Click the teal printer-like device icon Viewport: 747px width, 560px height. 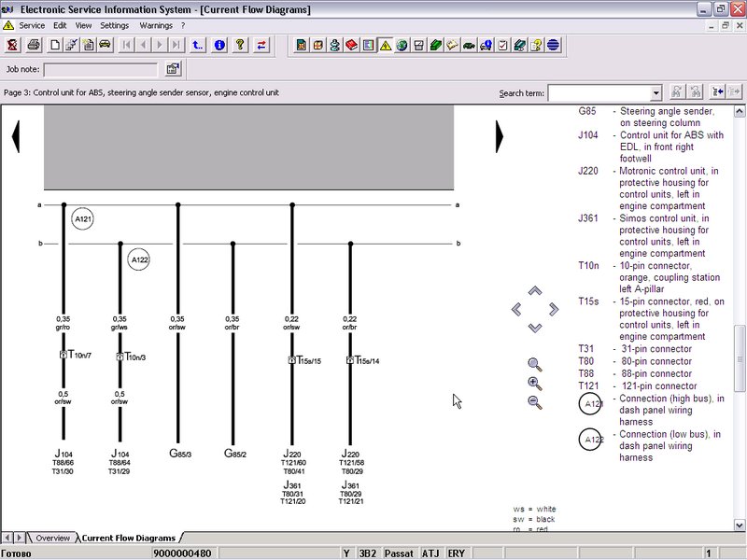[x=519, y=45]
